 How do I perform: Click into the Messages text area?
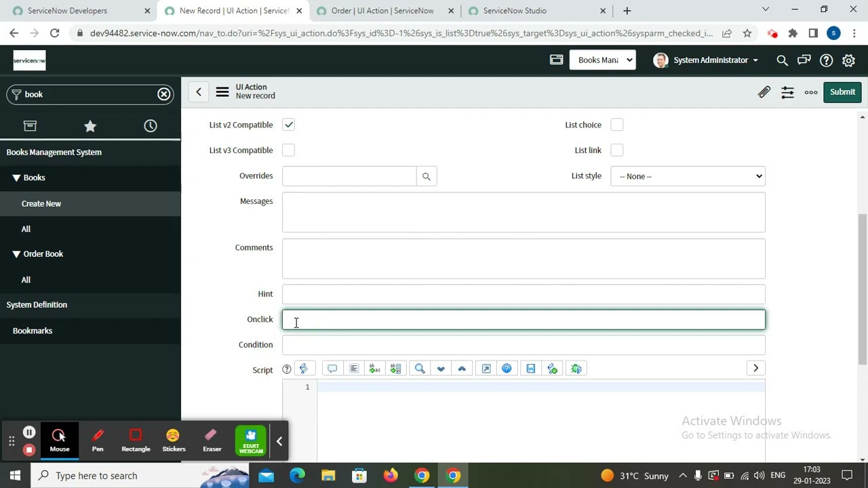click(x=524, y=212)
